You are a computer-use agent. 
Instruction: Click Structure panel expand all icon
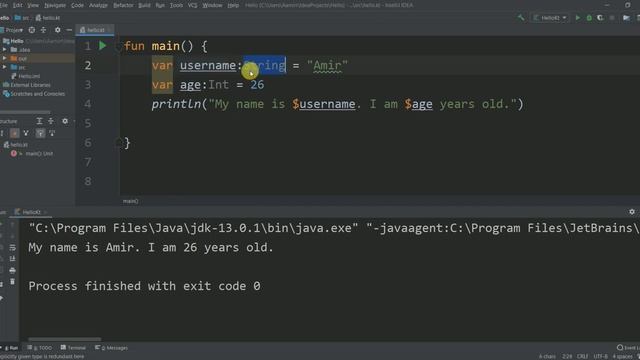pos(39,121)
